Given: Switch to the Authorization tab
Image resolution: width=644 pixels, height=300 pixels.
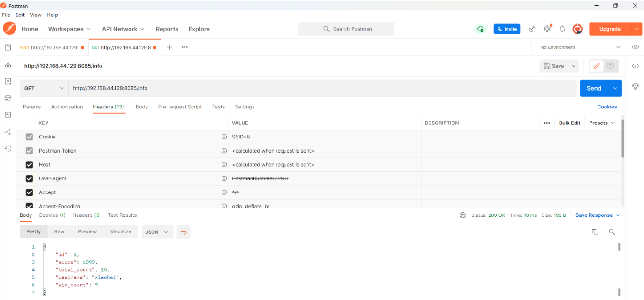Looking at the screenshot, I should point(67,107).
